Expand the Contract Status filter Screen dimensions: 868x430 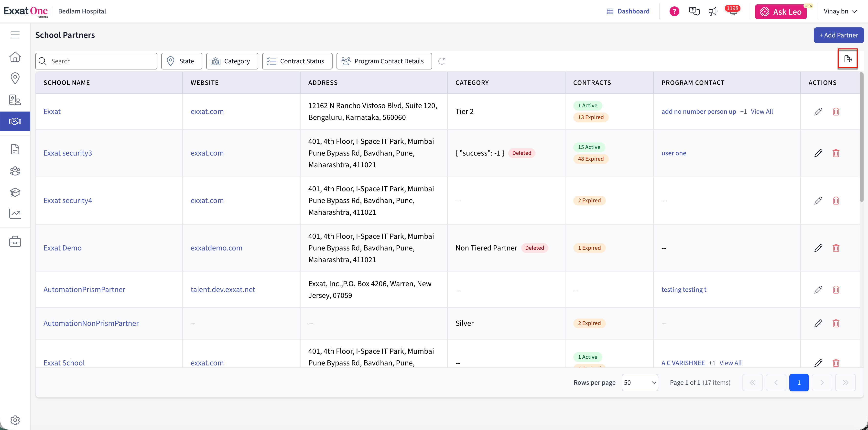[297, 61]
